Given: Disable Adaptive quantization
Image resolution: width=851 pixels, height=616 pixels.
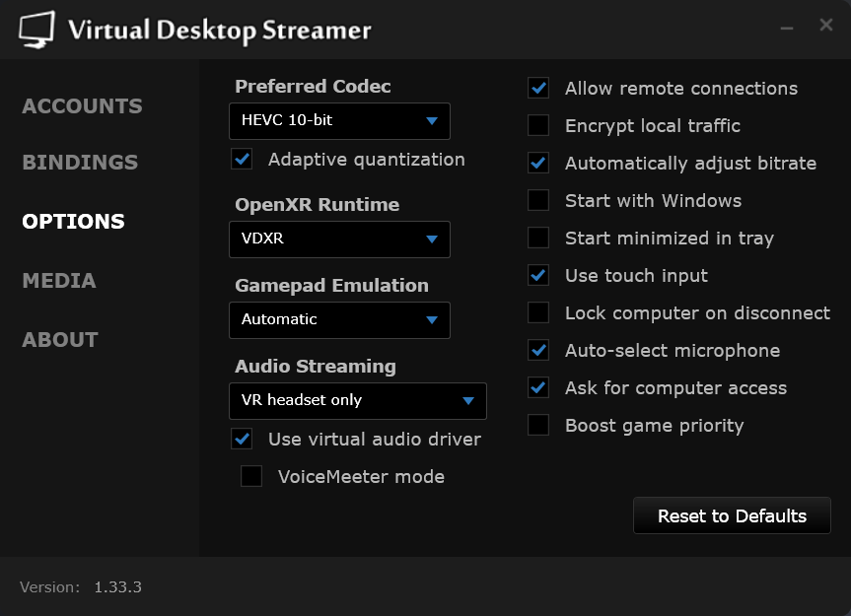Looking at the screenshot, I should [x=241, y=159].
